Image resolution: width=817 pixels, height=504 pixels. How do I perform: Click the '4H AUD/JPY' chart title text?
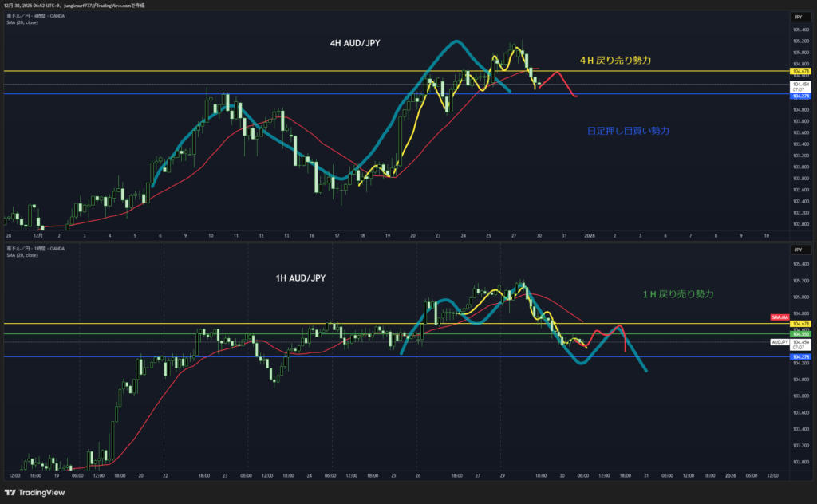[355, 43]
